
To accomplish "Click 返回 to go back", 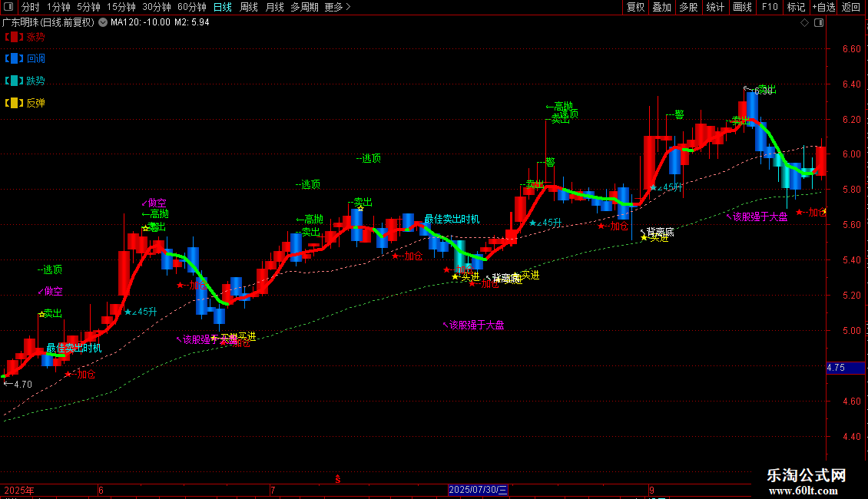I will [851, 7].
